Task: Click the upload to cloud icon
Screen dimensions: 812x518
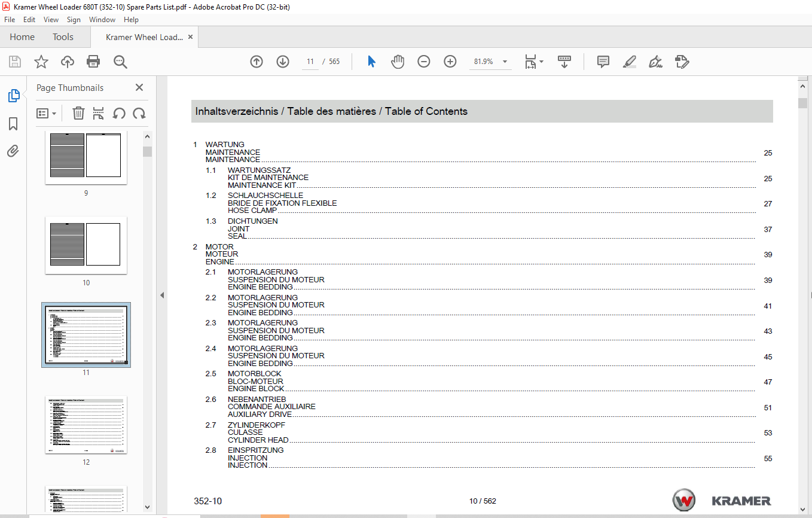Action: pyautogui.click(x=68, y=62)
